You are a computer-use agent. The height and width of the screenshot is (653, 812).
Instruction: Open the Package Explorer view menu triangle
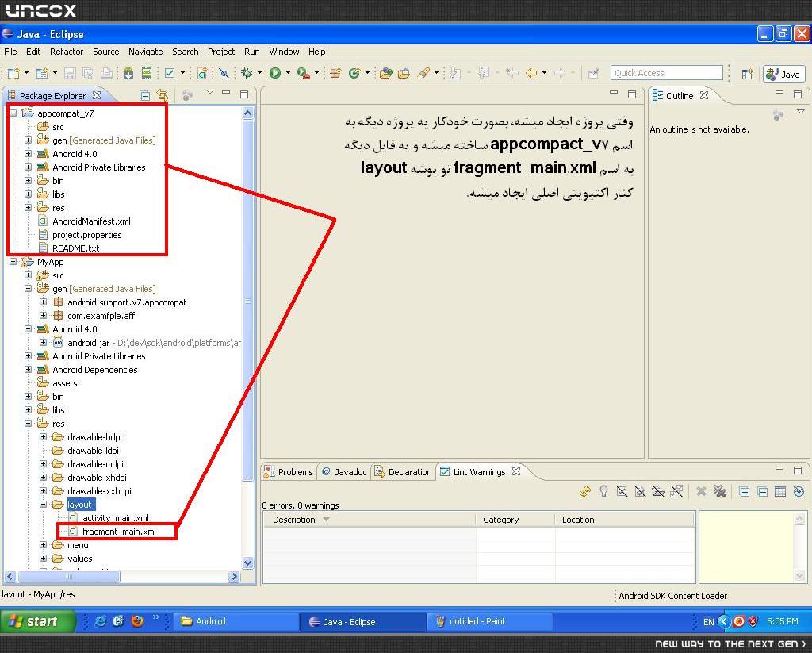coord(209,92)
